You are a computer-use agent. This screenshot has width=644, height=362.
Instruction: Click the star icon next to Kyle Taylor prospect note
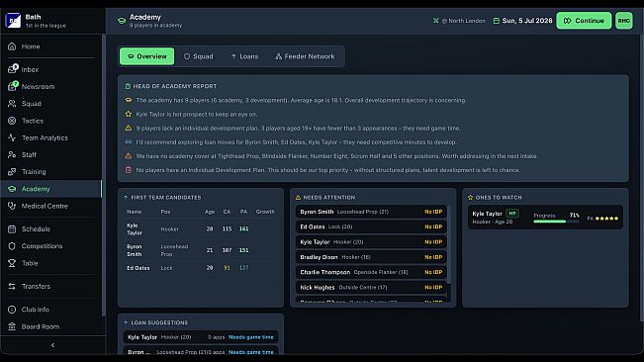(129, 114)
